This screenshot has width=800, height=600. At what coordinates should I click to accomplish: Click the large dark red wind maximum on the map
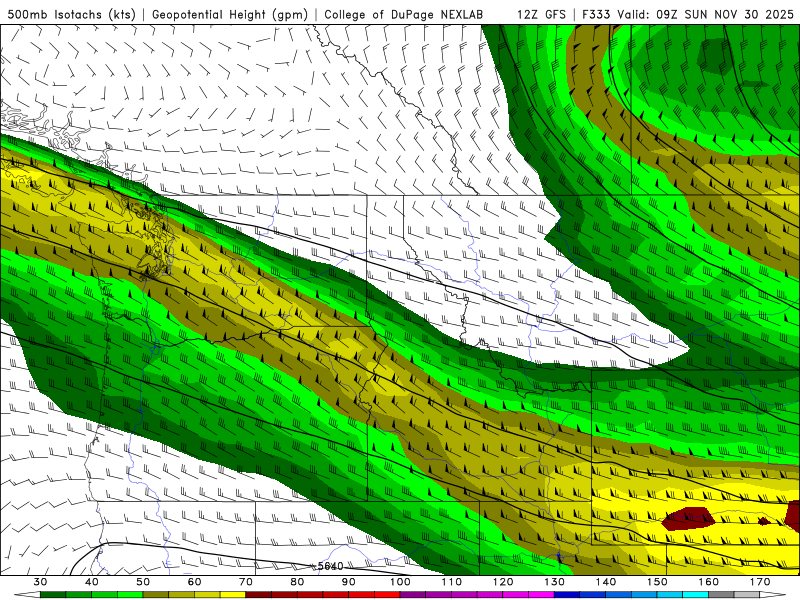687,518
